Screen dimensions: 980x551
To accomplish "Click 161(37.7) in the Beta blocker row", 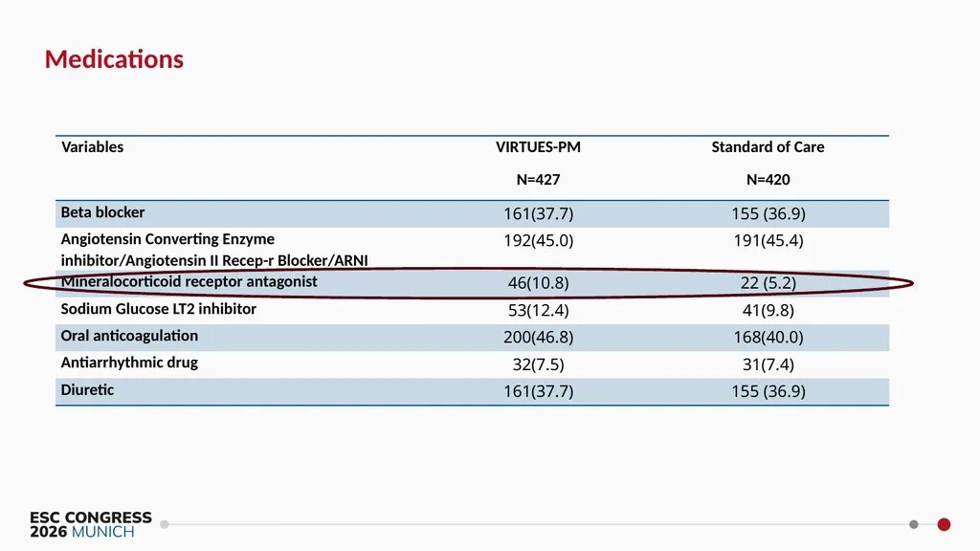I will pos(538,213).
